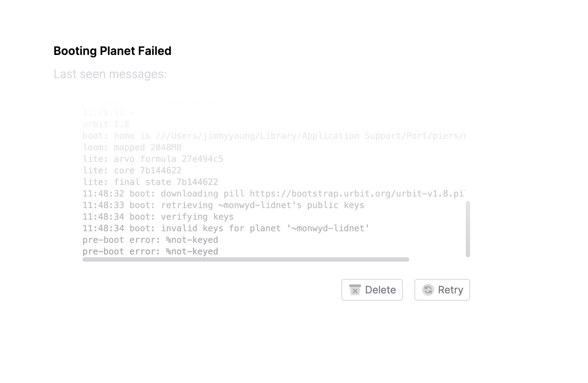Click inside the log messages area
Viewport: 588px width, 383px height.
click(253, 181)
